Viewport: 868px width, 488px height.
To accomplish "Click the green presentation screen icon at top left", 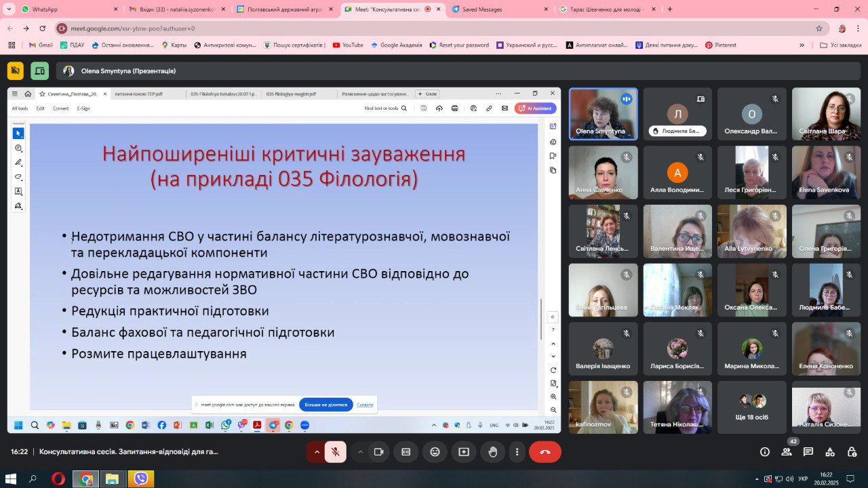I will click(40, 70).
